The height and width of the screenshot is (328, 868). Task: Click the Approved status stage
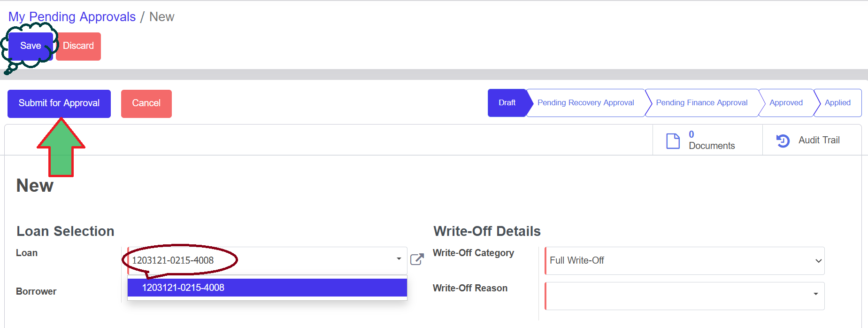(785, 103)
